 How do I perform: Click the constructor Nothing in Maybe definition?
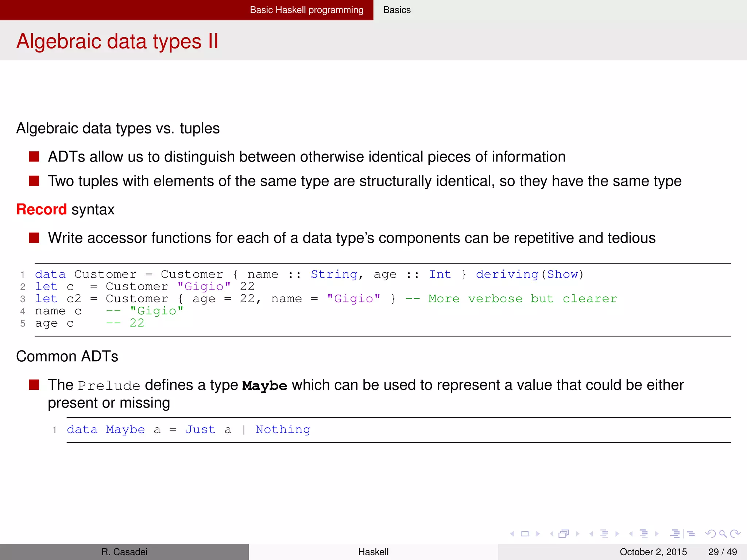click(283, 429)
